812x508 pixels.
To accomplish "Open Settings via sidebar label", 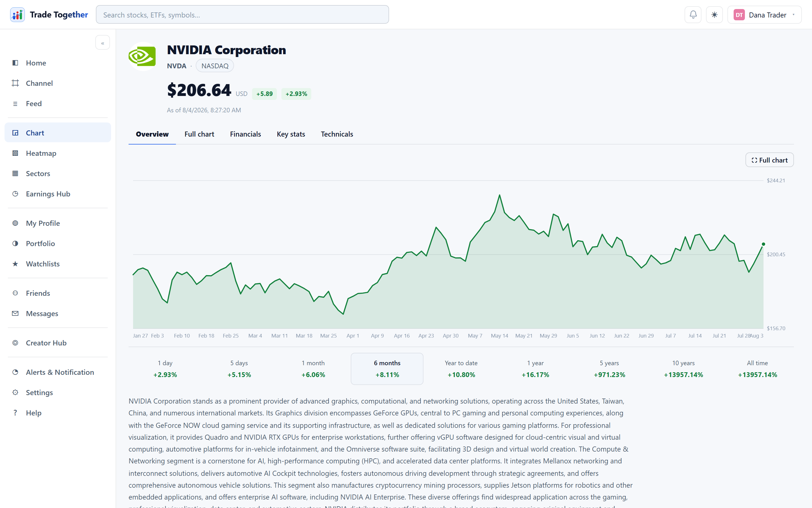I will pyautogui.click(x=39, y=392).
